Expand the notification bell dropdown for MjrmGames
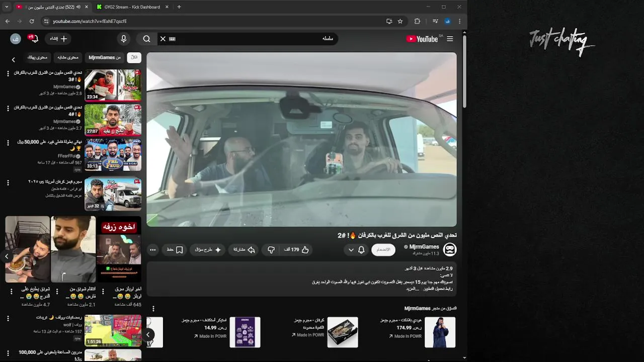644x362 pixels. [x=356, y=249]
